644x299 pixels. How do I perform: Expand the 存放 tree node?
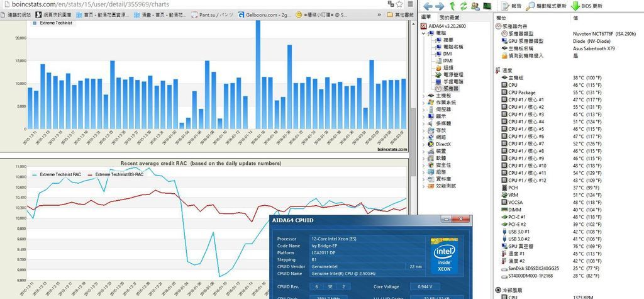(424, 130)
